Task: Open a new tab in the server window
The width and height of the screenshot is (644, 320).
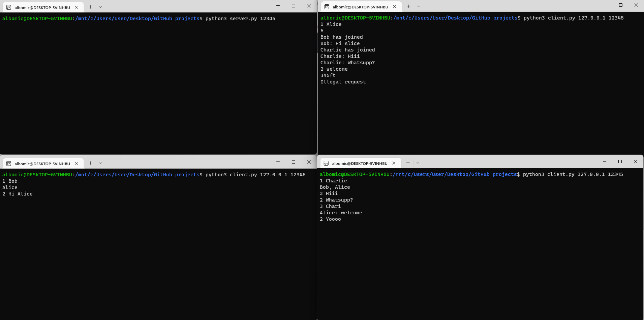Action: tap(90, 7)
